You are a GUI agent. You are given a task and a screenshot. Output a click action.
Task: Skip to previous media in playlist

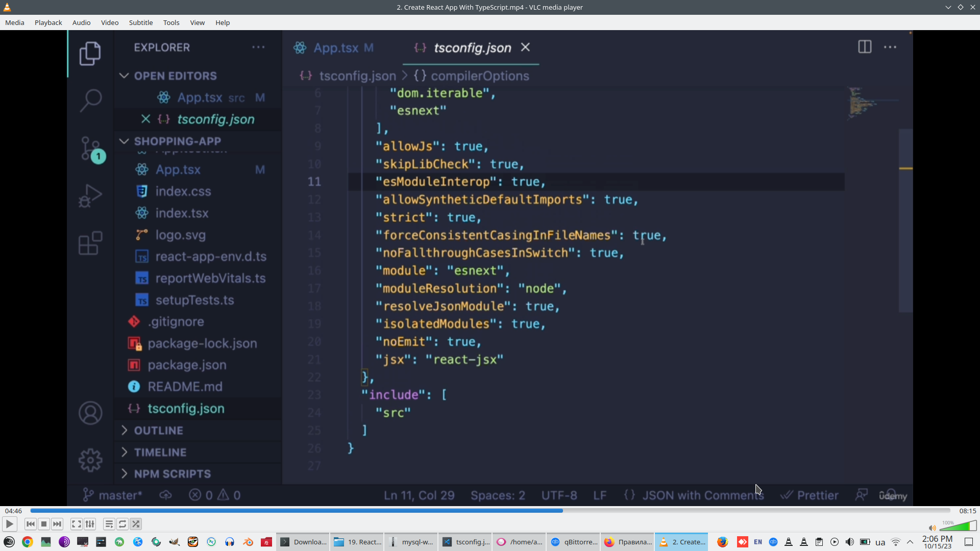pyautogui.click(x=31, y=524)
